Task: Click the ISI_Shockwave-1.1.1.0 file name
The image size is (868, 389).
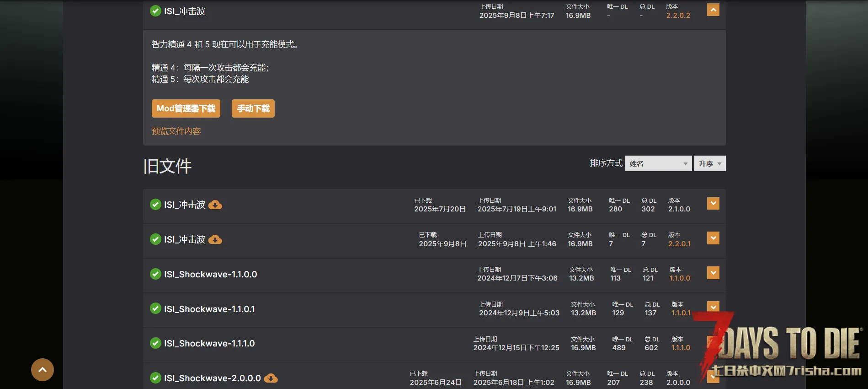Action: pos(209,343)
